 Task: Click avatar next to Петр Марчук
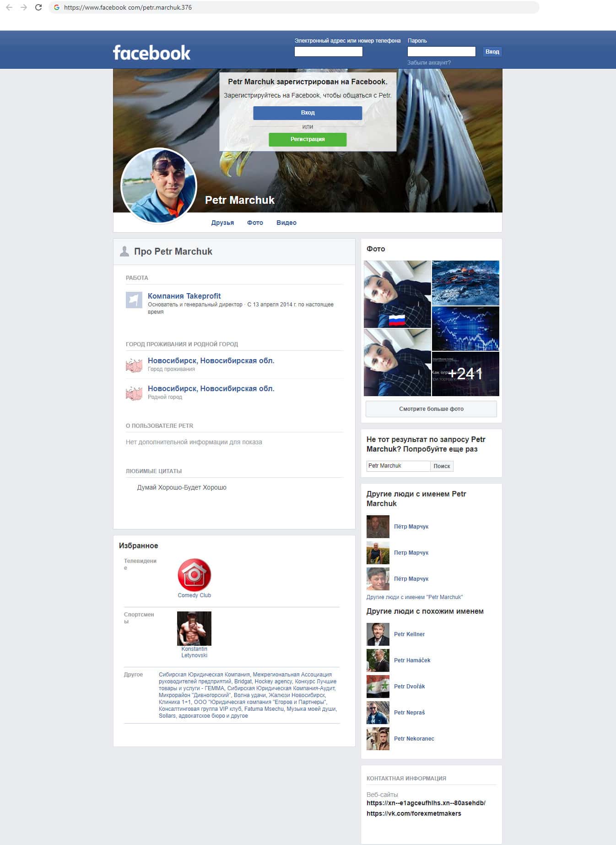[378, 553]
